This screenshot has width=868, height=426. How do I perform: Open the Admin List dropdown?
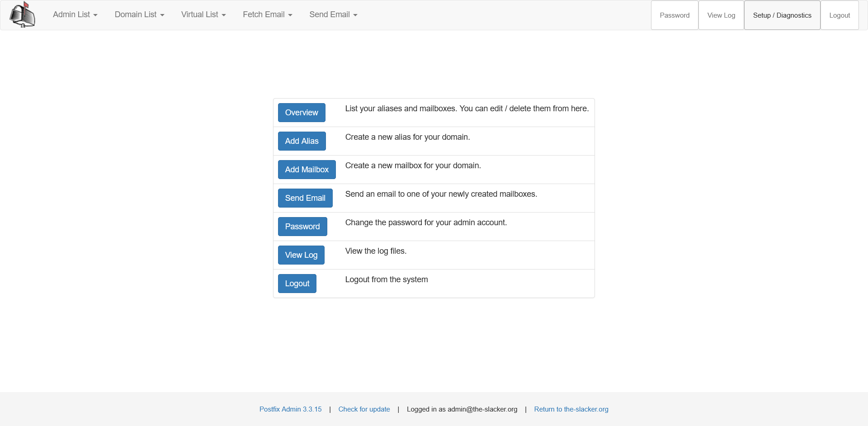coord(75,14)
